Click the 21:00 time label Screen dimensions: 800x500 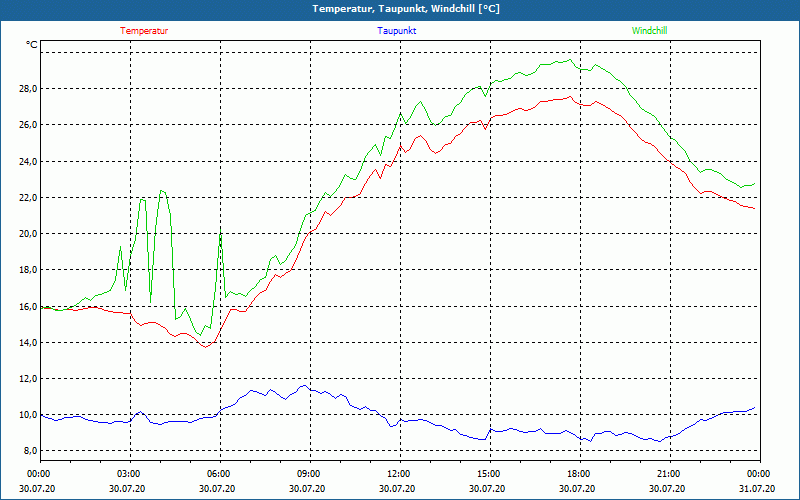667,474
